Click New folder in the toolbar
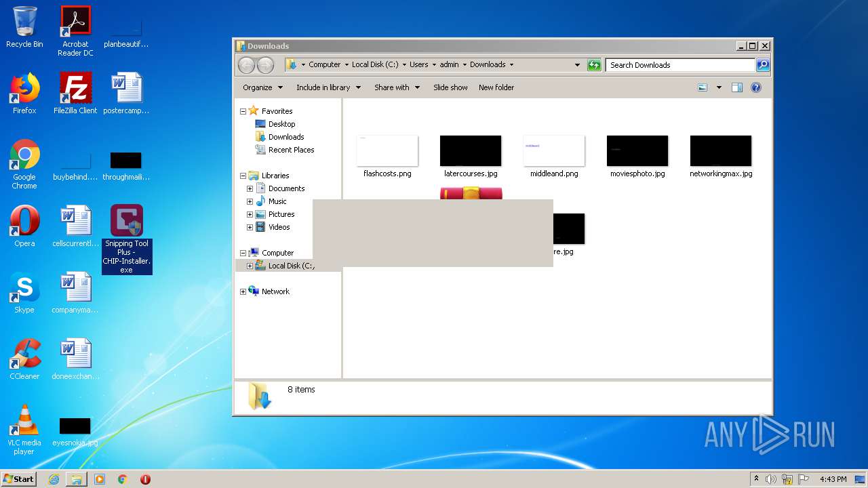 point(496,87)
